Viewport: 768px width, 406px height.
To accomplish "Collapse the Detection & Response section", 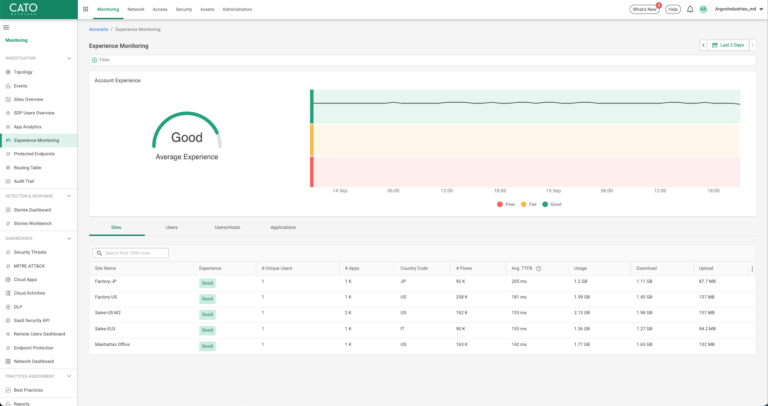I will (69, 196).
